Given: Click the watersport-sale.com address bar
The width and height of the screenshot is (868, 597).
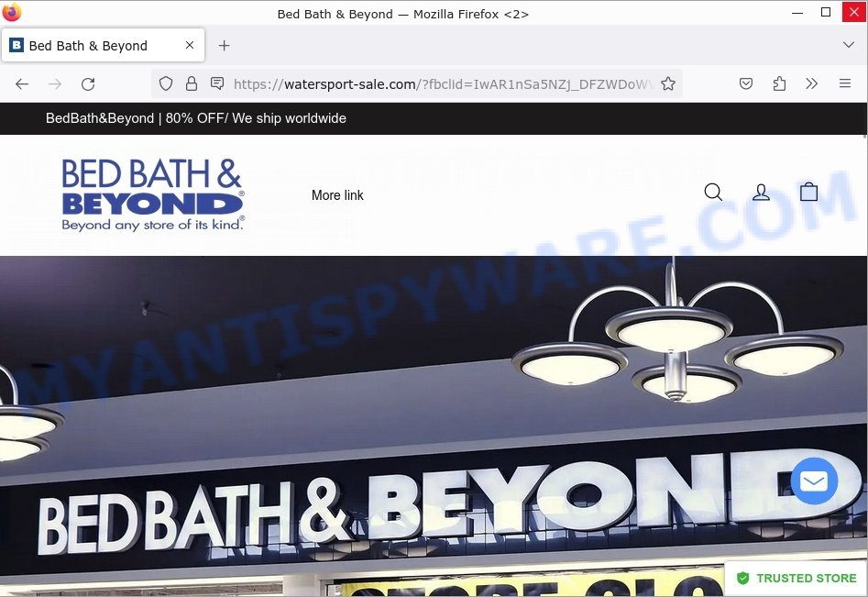Looking at the screenshot, I should (416, 83).
